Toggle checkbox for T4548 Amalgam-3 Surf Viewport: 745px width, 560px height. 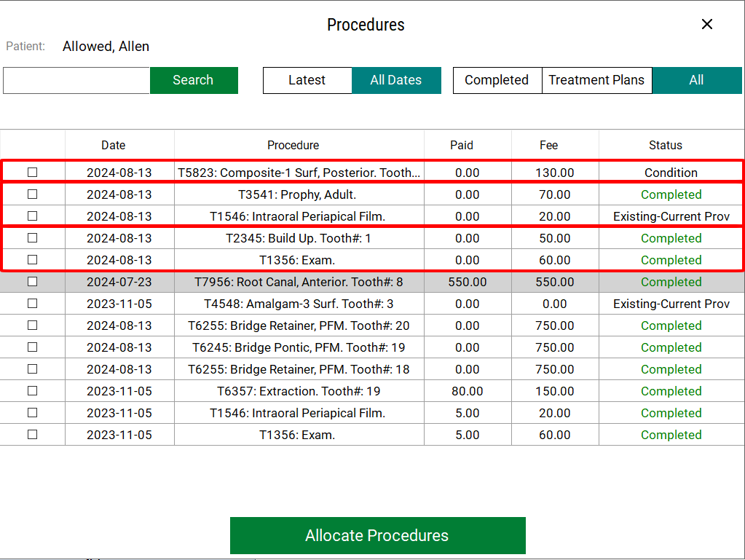(x=32, y=304)
